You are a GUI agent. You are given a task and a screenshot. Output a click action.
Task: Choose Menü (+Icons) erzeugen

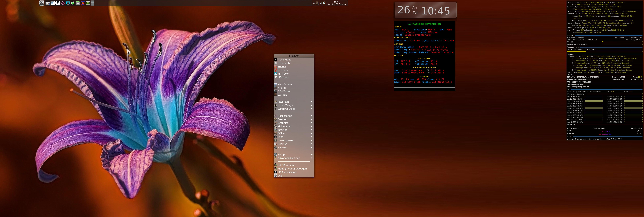(x=294, y=169)
